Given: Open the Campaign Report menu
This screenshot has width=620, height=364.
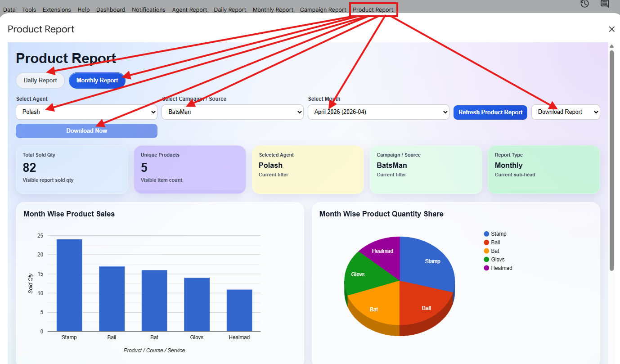Looking at the screenshot, I should (323, 9).
